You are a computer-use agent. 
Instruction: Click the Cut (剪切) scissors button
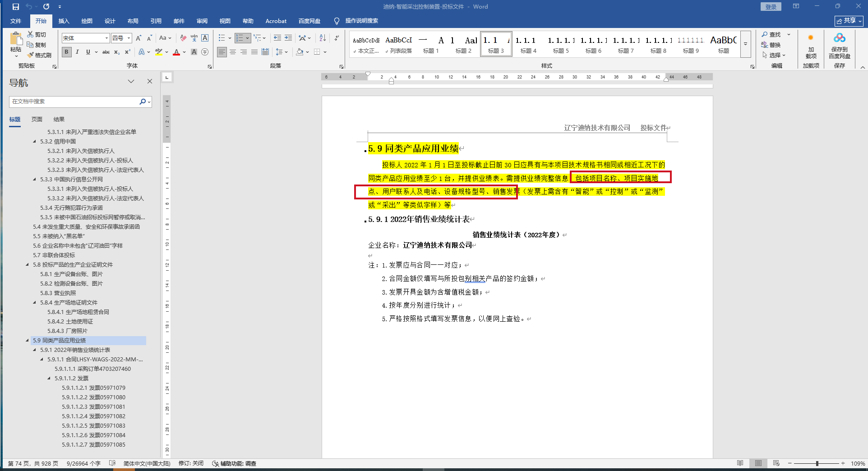coord(37,34)
